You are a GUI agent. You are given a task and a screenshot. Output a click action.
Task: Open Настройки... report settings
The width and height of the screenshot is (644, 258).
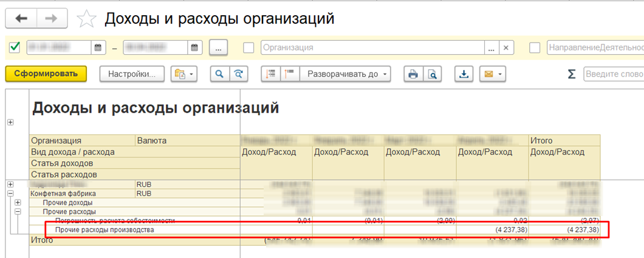[132, 74]
